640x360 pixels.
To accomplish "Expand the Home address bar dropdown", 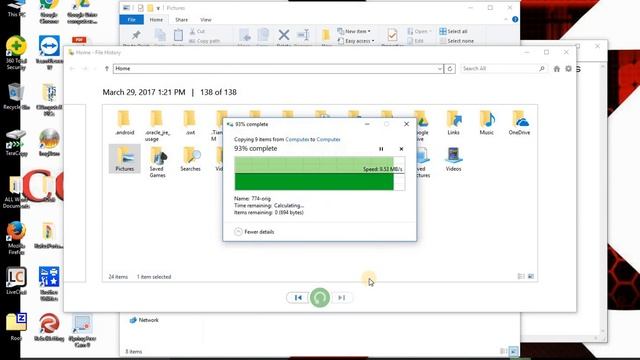I will pos(439,69).
